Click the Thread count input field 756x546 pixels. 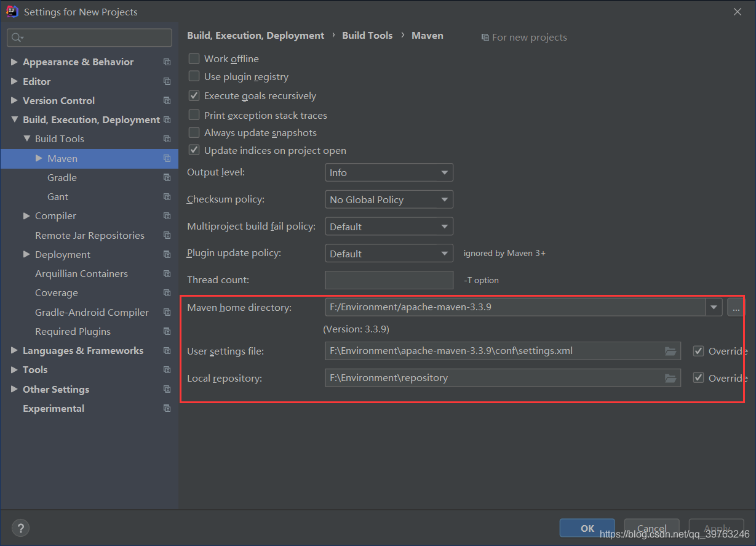tap(389, 280)
